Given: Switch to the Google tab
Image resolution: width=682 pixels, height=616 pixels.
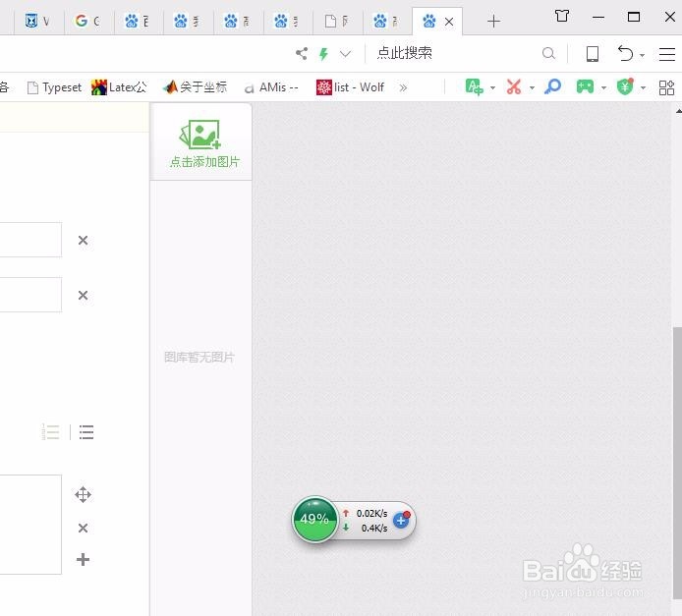Looking at the screenshot, I should tap(88, 21).
